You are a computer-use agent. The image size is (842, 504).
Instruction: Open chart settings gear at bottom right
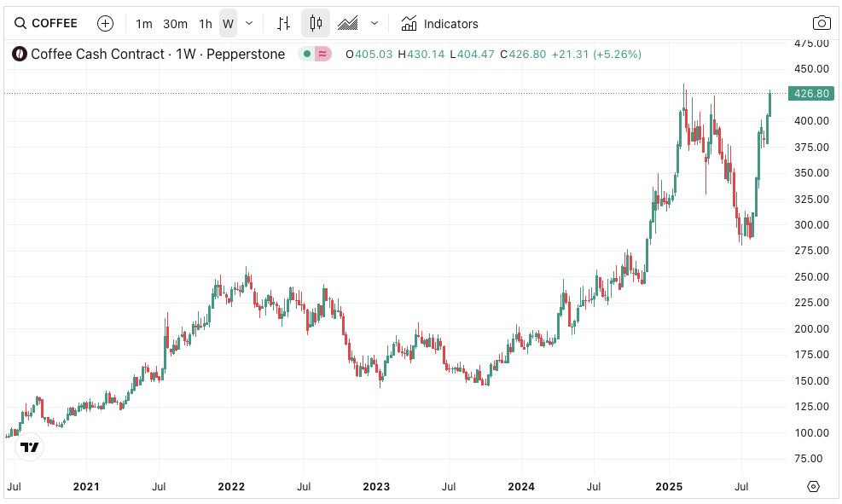(x=813, y=486)
